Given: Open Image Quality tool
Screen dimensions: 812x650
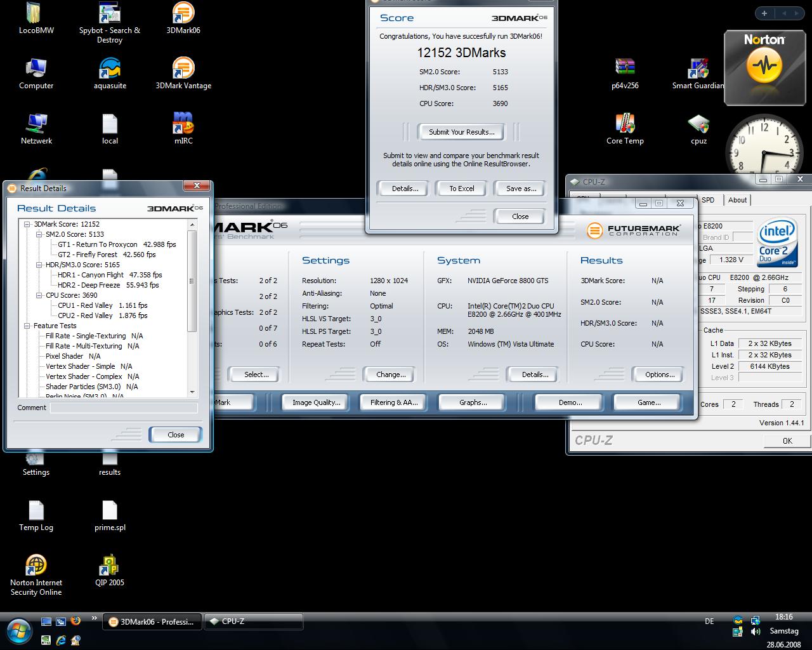Looking at the screenshot, I should click(316, 402).
